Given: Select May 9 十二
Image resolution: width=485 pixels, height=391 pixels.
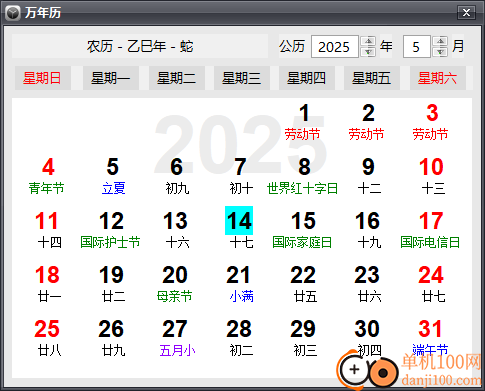Looking at the screenshot, I should pos(369,176).
